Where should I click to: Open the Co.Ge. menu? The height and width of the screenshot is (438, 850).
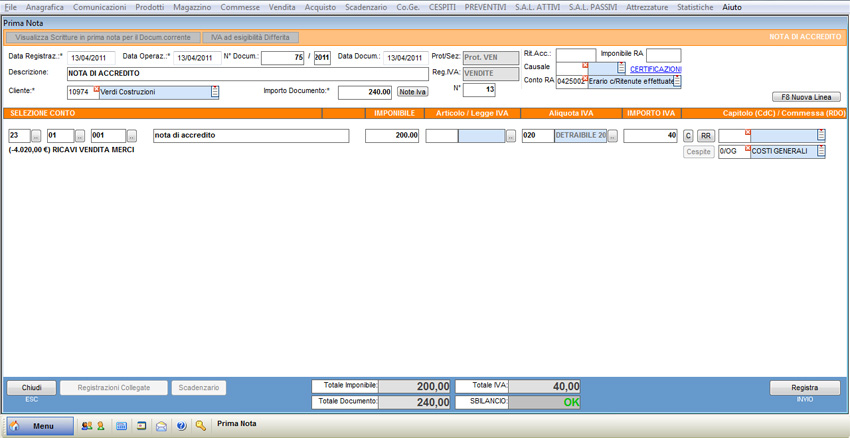(x=408, y=7)
